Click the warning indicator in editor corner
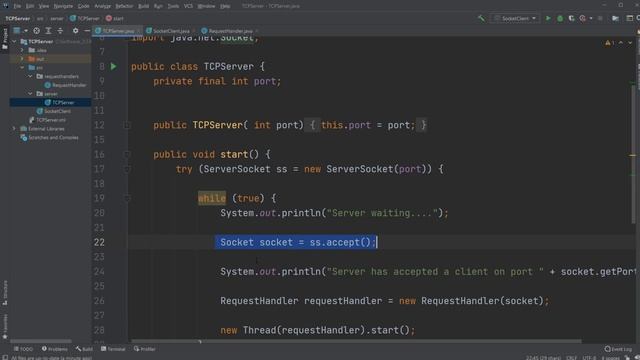The width and height of the screenshot is (640, 360). (x=610, y=43)
